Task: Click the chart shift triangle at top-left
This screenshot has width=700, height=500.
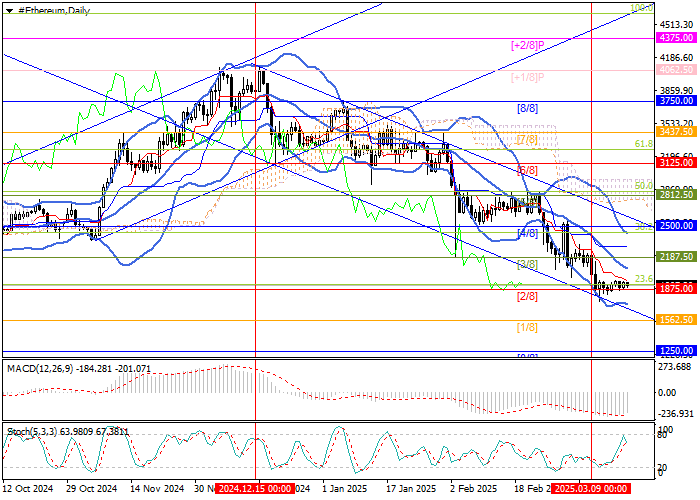Action: coord(8,10)
